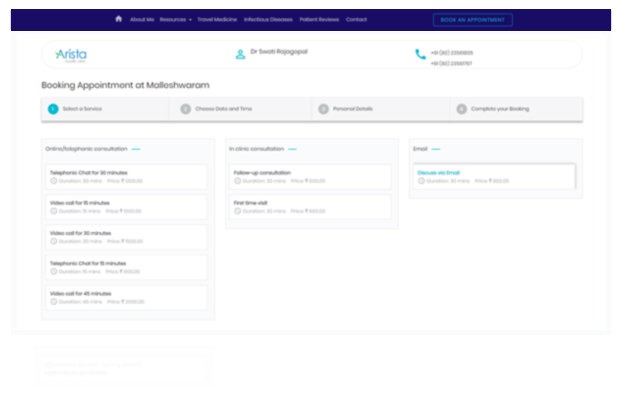Viewport: 620px width, 395px height.
Task: Choose Telephonic Chat for 15 minutes
Action: tap(126, 267)
